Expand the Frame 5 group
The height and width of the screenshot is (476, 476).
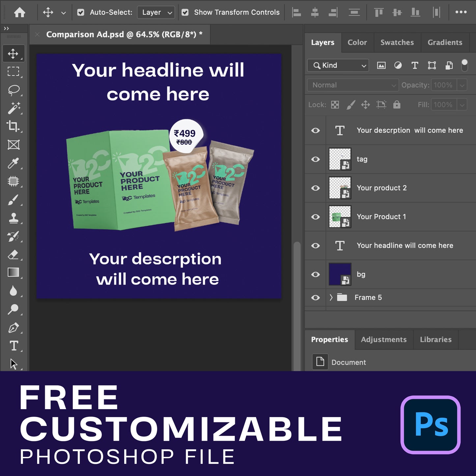(331, 297)
